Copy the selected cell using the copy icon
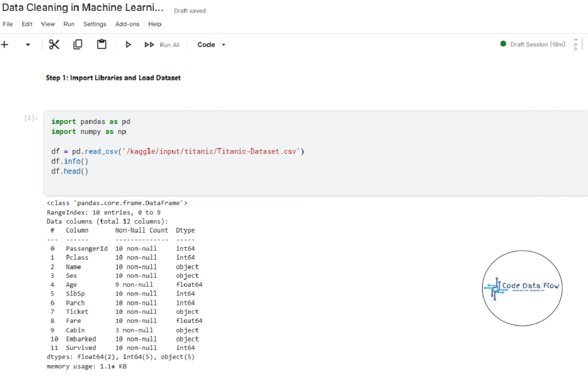Image resolution: width=588 pixels, height=376 pixels. pyautogui.click(x=78, y=45)
